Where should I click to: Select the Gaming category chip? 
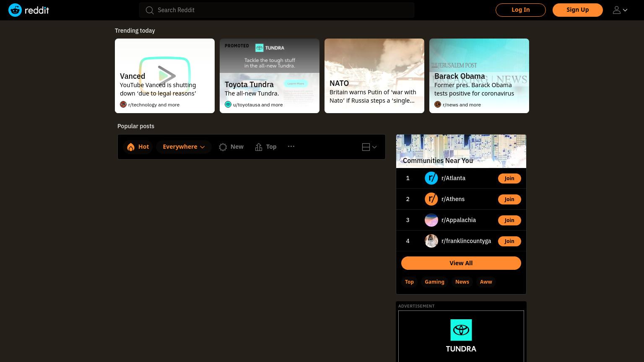(434, 282)
